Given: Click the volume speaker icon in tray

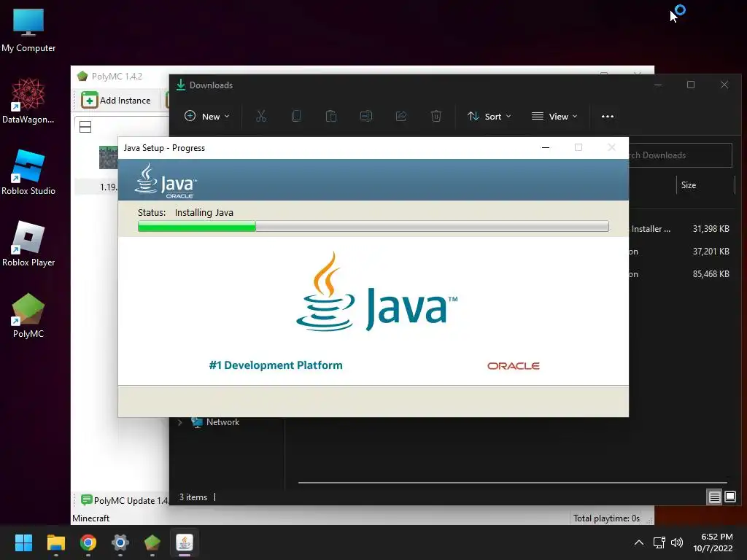Looking at the screenshot, I should click(676, 542).
